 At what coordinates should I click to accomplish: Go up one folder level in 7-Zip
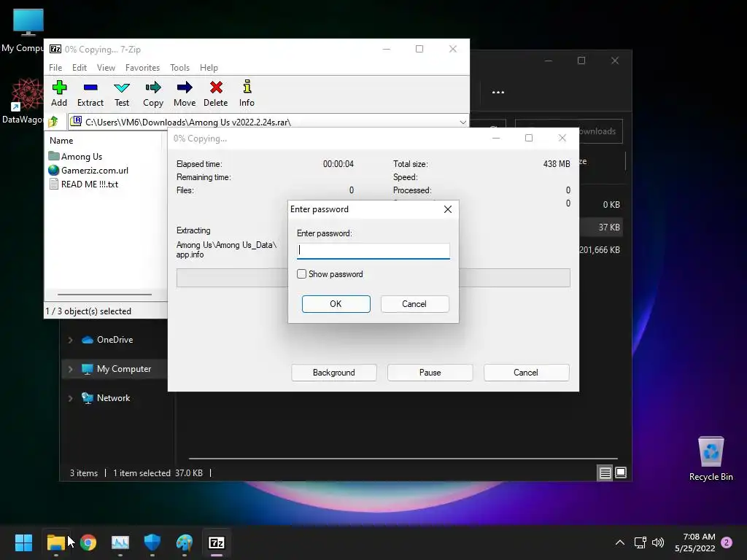point(53,122)
